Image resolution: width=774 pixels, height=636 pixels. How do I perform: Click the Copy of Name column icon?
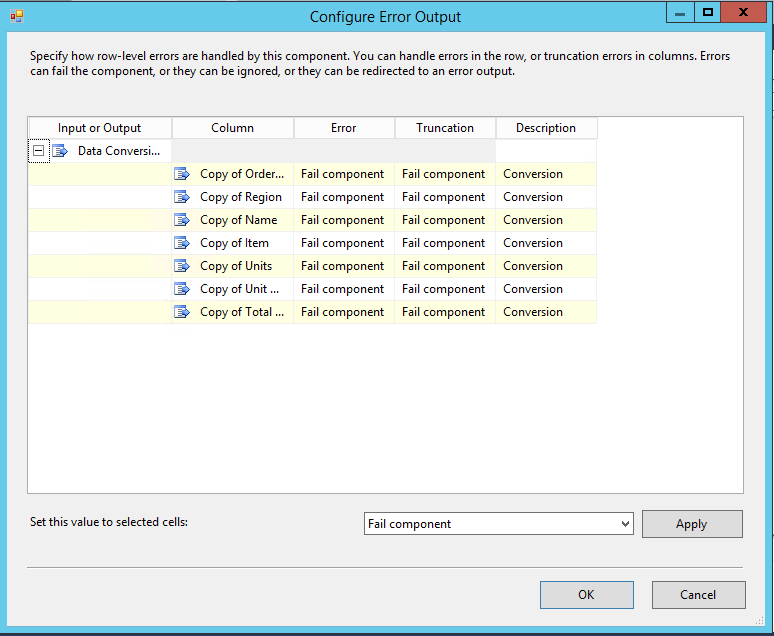click(182, 220)
